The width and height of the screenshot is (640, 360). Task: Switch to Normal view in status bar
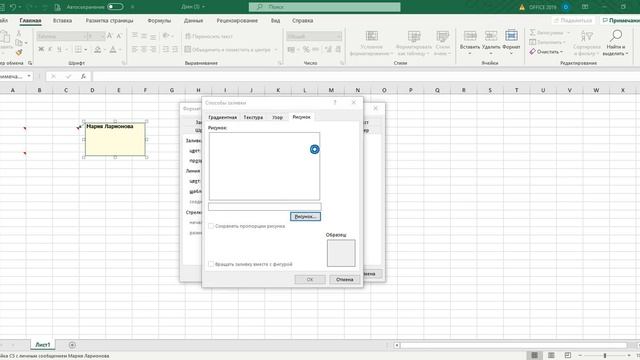point(534,355)
